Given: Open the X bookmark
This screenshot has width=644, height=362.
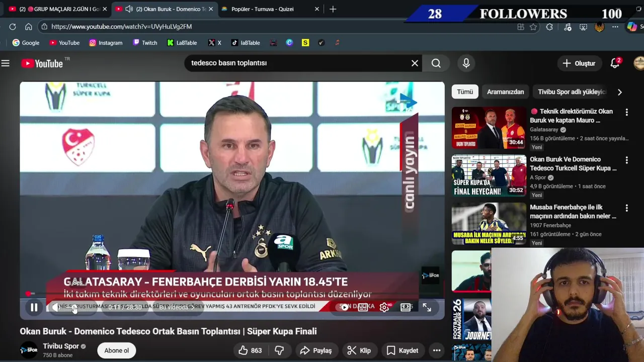Looking at the screenshot, I should (215, 43).
